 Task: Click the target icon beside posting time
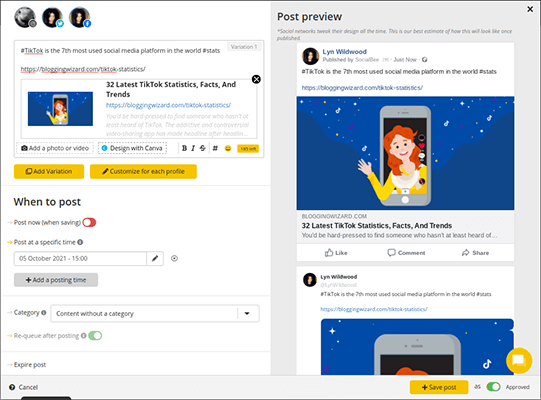point(175,258)
